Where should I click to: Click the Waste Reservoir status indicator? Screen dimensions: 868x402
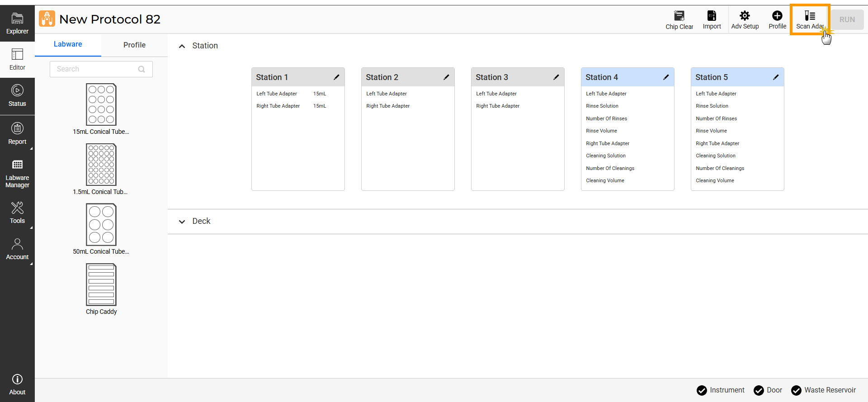[x=796, y=390]
